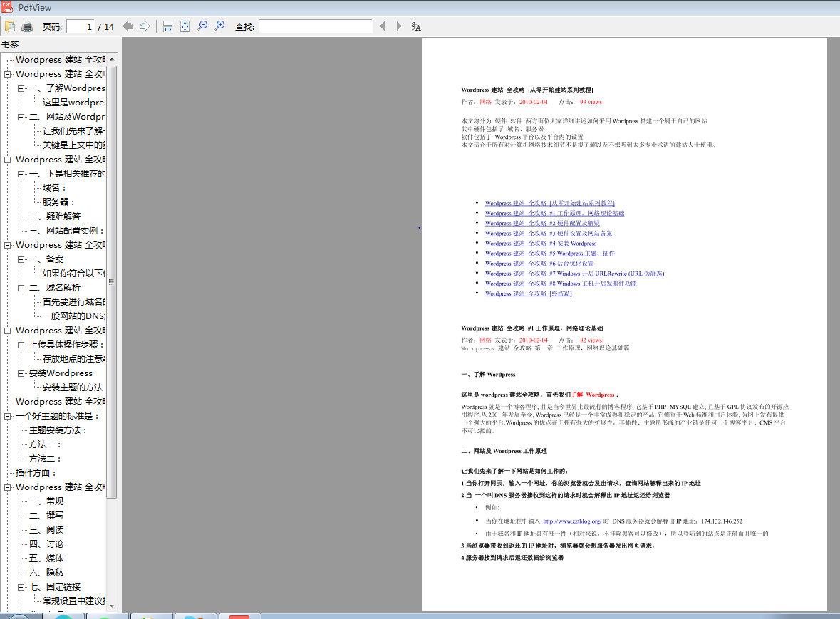Viewport: 840px width, 619px height.
Task: Click the page number input field
Action: (x=81, y=26)
